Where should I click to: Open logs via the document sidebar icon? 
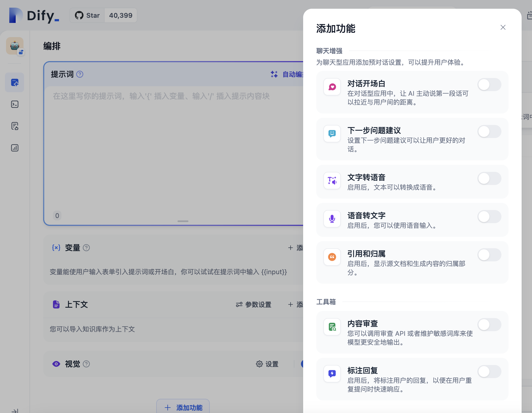(14, 126)
